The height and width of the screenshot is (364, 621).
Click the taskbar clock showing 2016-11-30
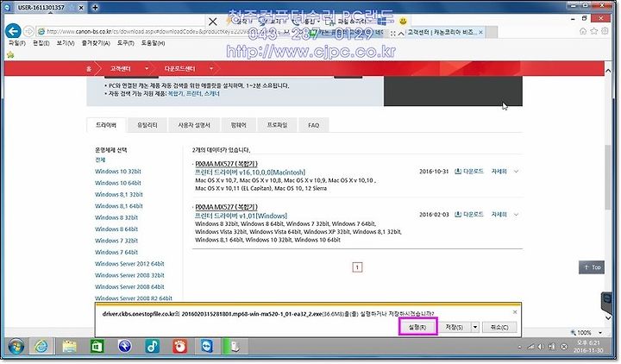pyautogui.click(x=588, y=347)
